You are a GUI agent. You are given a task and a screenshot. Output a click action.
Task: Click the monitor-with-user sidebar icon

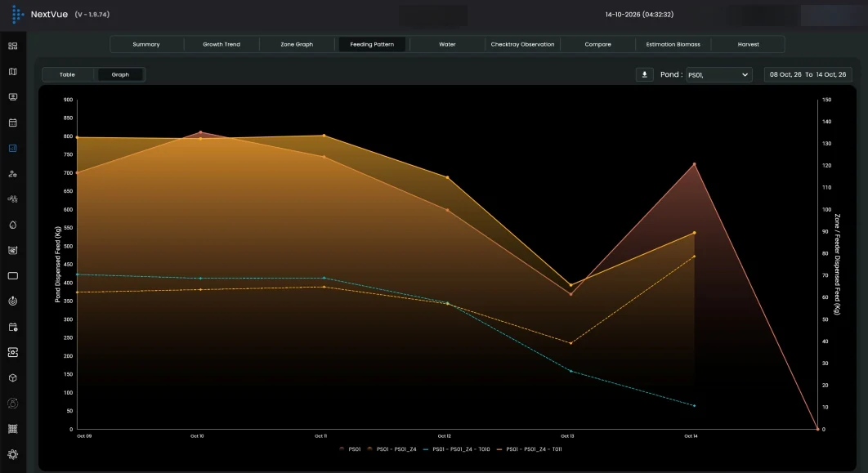coord(13,97)
